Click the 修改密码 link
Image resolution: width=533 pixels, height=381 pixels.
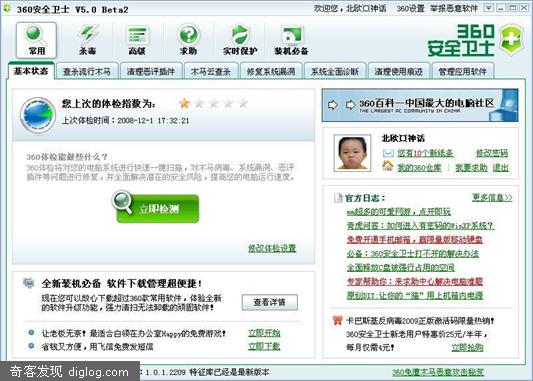(492, 153)
